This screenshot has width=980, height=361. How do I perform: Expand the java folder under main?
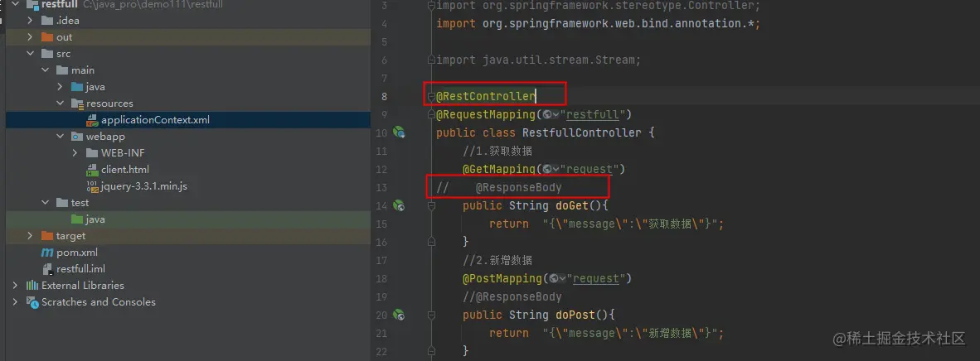[x=60, y=87]
